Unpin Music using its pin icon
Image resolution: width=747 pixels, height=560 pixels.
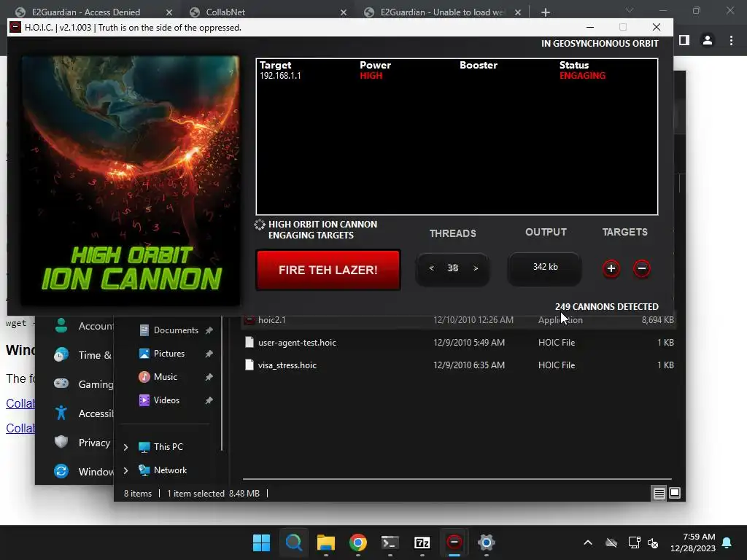click(209, 377)
